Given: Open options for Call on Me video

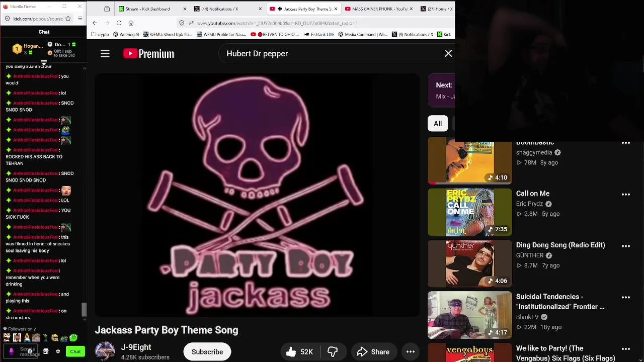Looking at the screenshot, I should tap(626, 195).
